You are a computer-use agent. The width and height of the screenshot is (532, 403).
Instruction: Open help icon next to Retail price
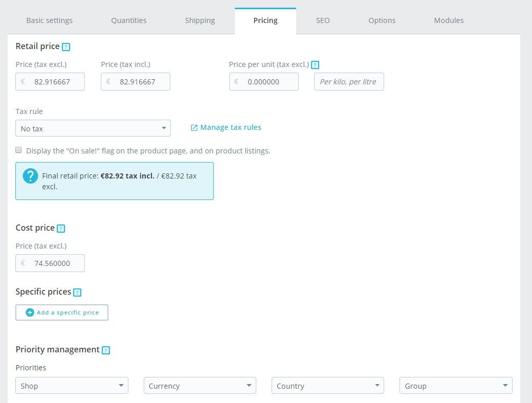point(66,47)
